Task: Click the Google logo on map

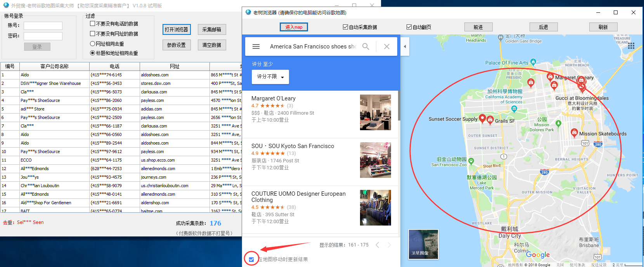Action: pyautogui.click(x=538, y=255)
